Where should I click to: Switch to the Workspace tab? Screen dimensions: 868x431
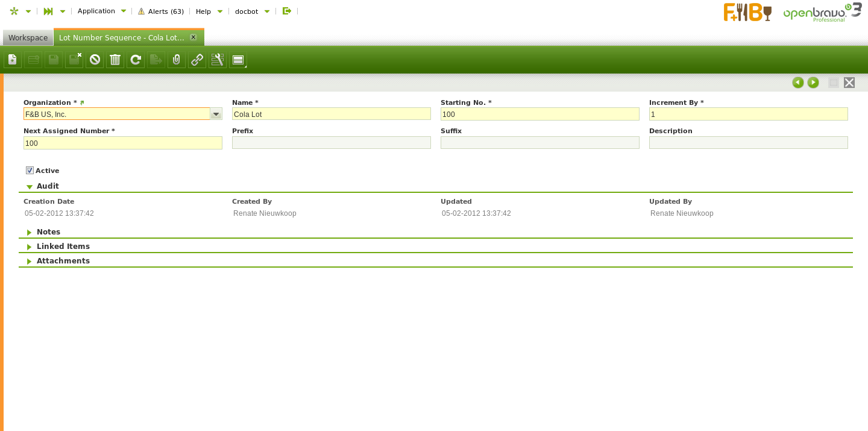click(x=28, y=38)
